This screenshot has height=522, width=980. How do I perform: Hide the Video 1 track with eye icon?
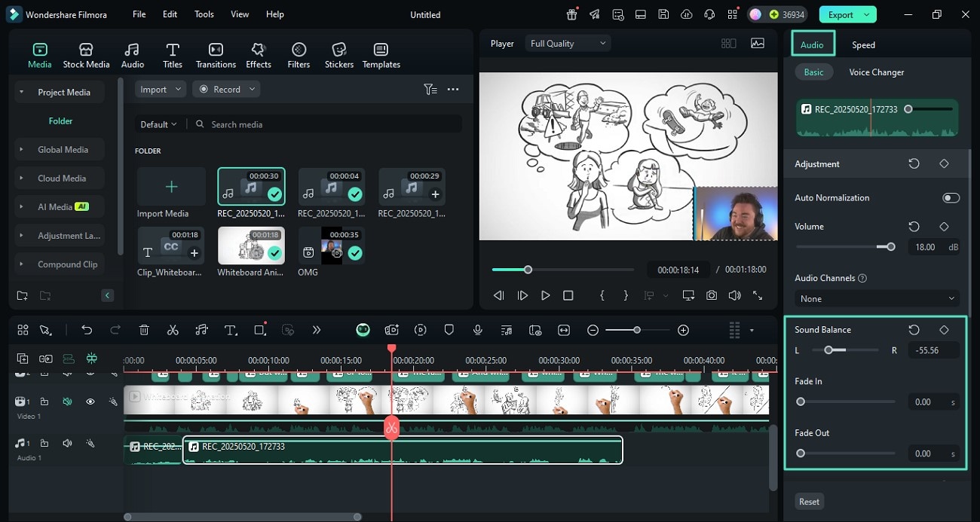click(90, 402)
